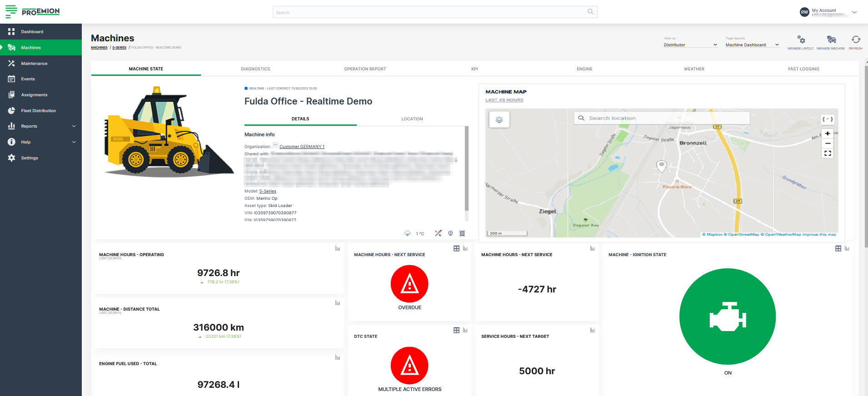Click the location pin icon below machine details

point(450,233)
